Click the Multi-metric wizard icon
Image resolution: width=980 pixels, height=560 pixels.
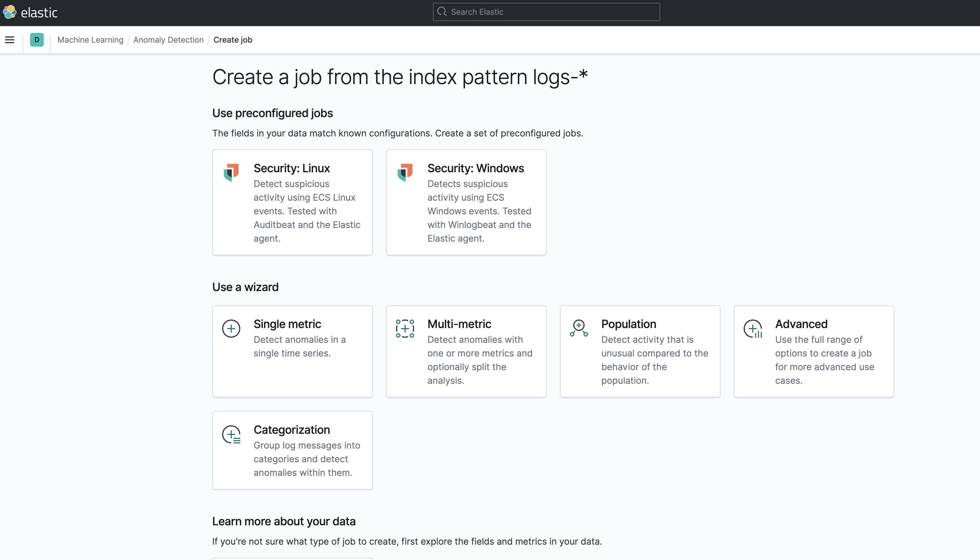405,328
